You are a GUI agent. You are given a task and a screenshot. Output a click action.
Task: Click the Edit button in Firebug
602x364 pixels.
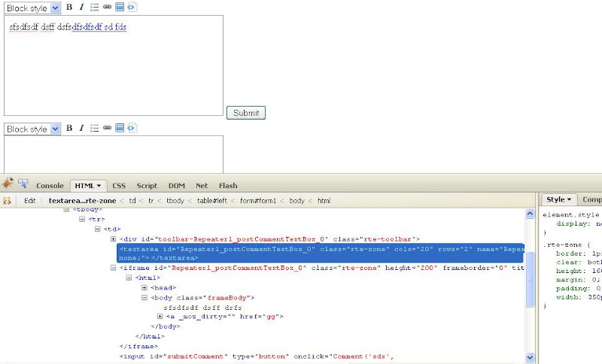(30, 201)
